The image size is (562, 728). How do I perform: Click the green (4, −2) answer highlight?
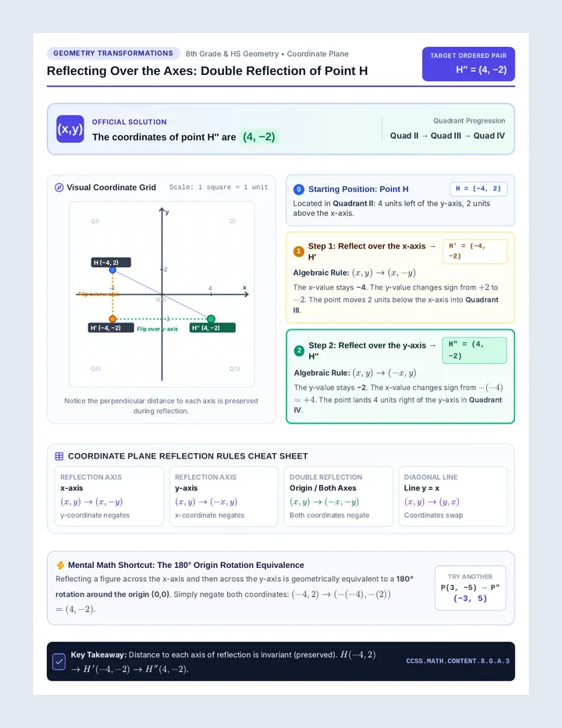pos(259,137)
